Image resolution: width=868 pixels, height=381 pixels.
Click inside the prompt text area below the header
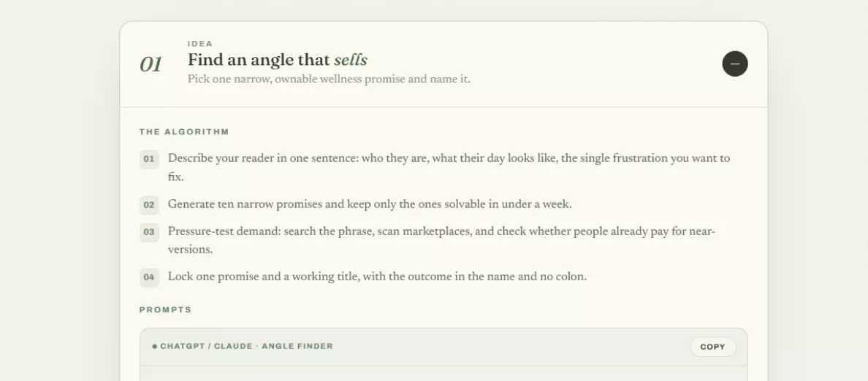(x=443, y=373)
